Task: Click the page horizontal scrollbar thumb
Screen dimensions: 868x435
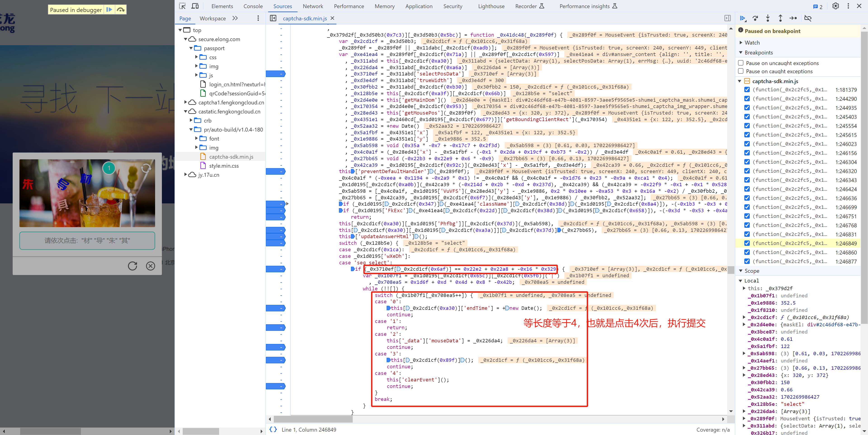Action: (50, 431)
